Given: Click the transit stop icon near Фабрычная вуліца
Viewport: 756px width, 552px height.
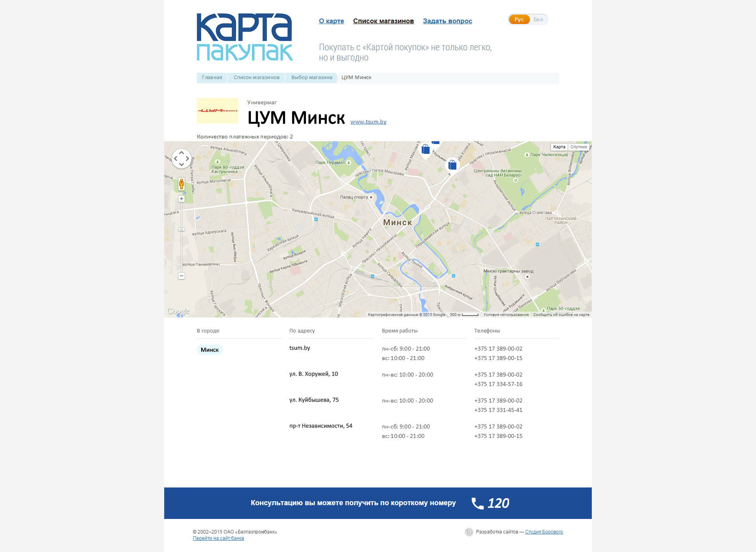Looking at the screenshot, I should (x=454, y=276).
